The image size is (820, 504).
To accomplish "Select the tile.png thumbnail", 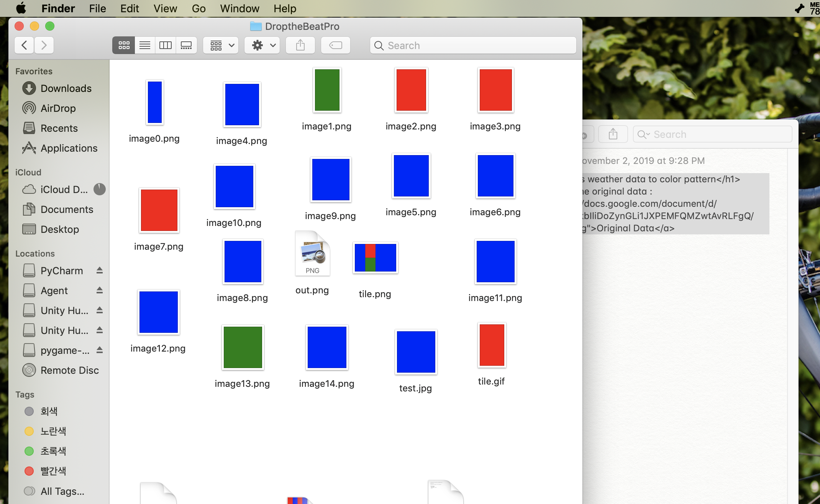I will pos(375,258).
